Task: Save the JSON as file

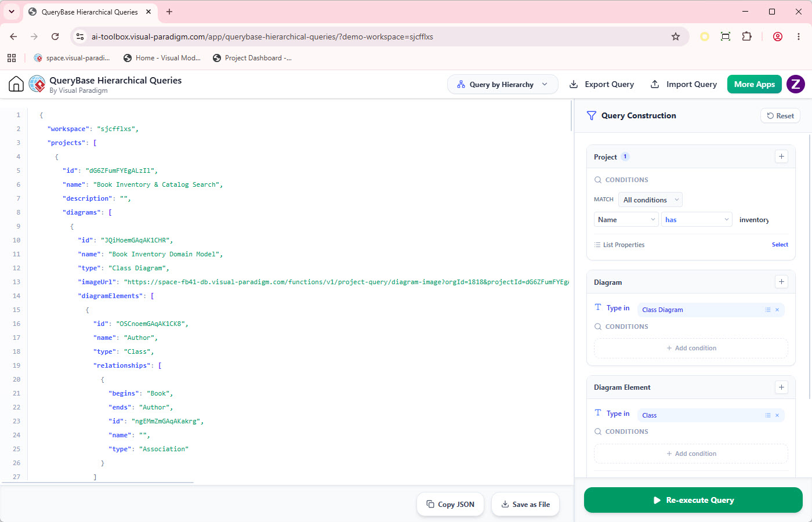Action: [525, 504]
